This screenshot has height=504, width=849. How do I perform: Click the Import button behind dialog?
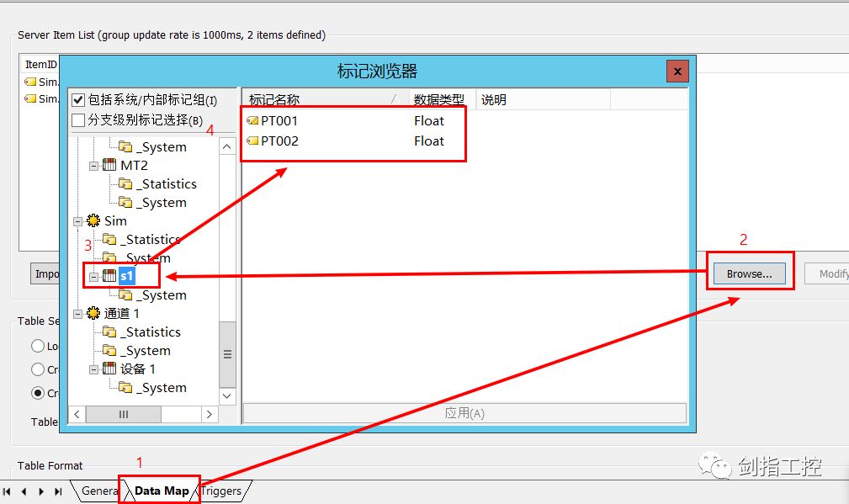point(45,274)
